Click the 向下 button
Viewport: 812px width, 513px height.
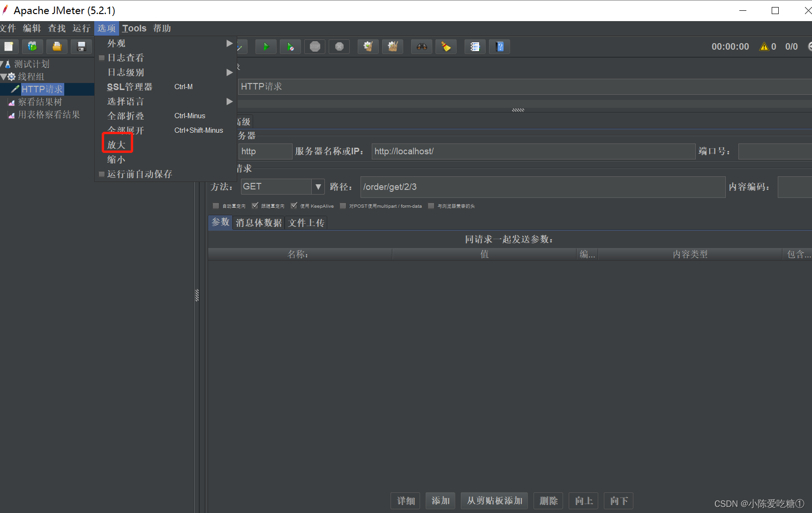(619, 501)
